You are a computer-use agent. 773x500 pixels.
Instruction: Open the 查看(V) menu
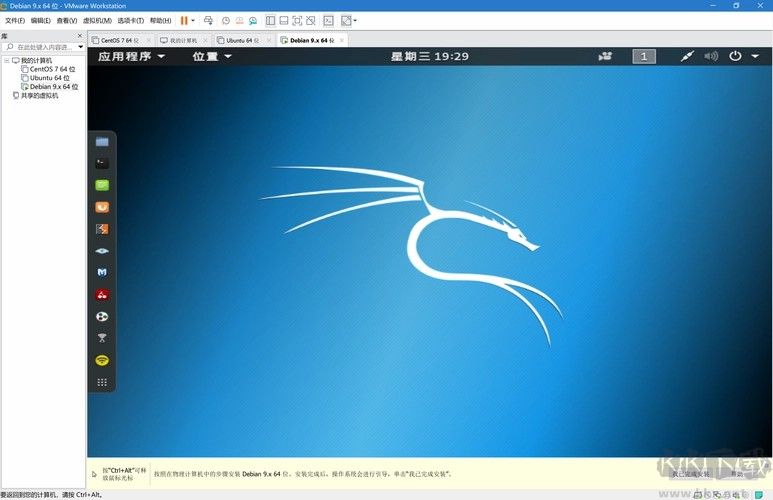67,21
